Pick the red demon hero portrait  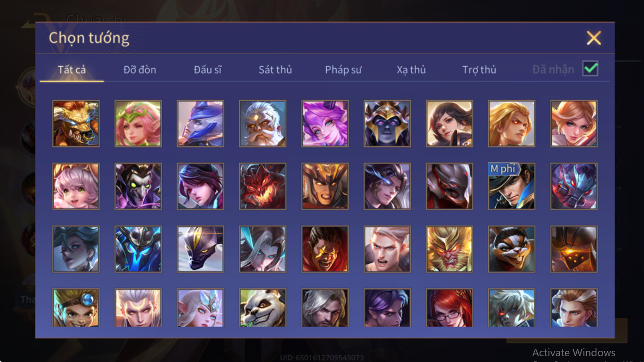pyautogui.click(x=262, y=186)
